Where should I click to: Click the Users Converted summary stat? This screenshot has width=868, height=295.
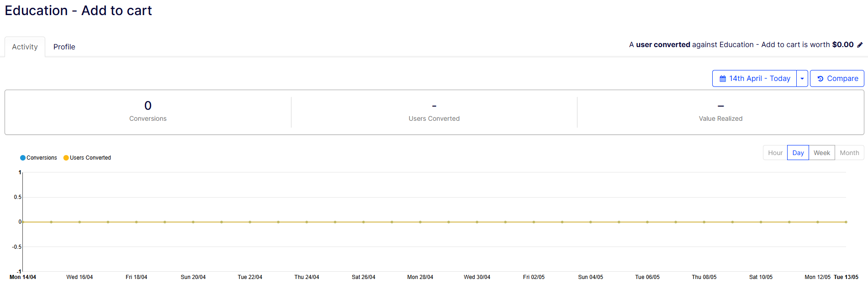click(x=434, y=112)
